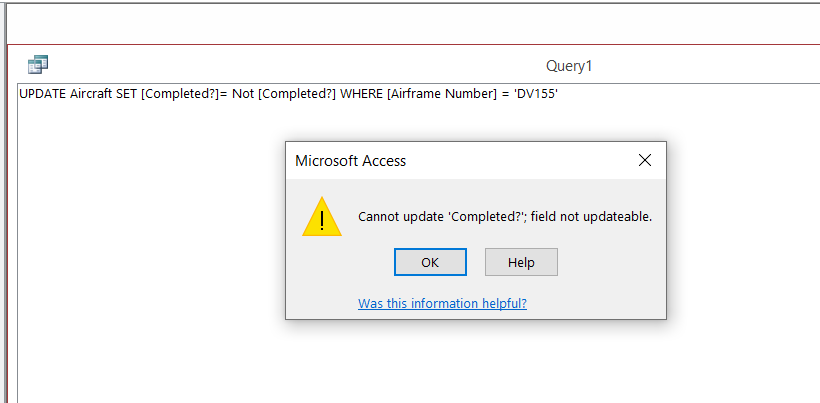The image size is (820, 403).
Task: Select the Query1 tab title
Action: (x=568, y=66)
